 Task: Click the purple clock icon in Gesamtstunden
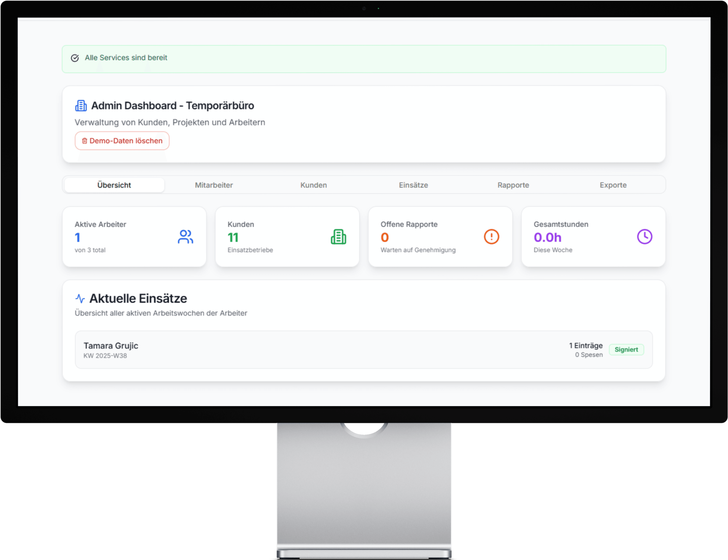tap(644, 237)
